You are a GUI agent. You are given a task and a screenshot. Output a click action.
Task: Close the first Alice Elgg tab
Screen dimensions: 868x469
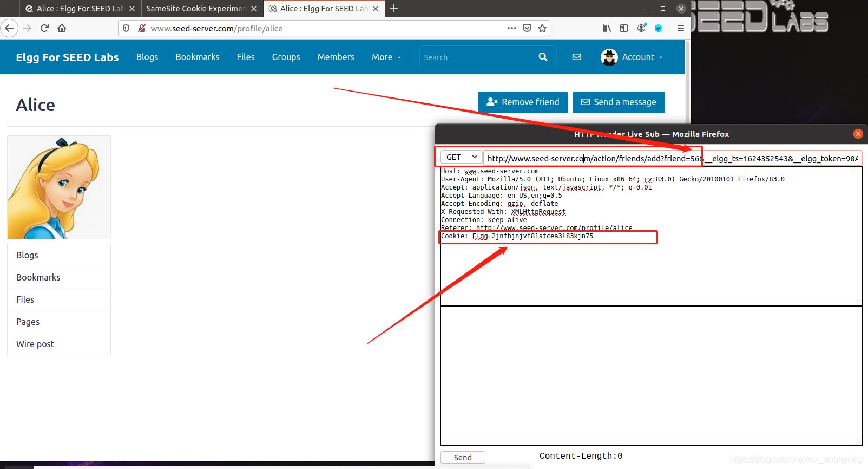point(132,9)
